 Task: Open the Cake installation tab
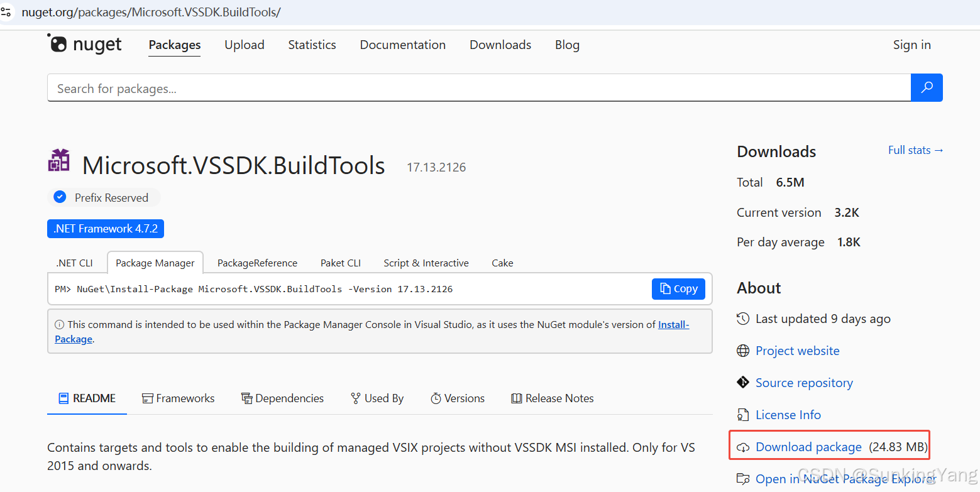click(502, 263)
